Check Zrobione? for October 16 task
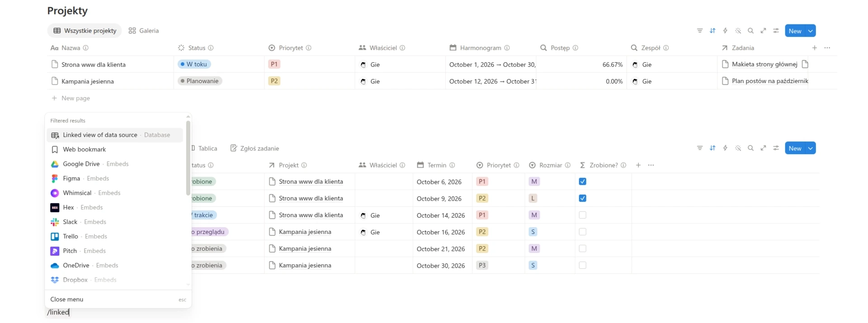868x323 pixels. pyautogui.click(x=582, y=232)
